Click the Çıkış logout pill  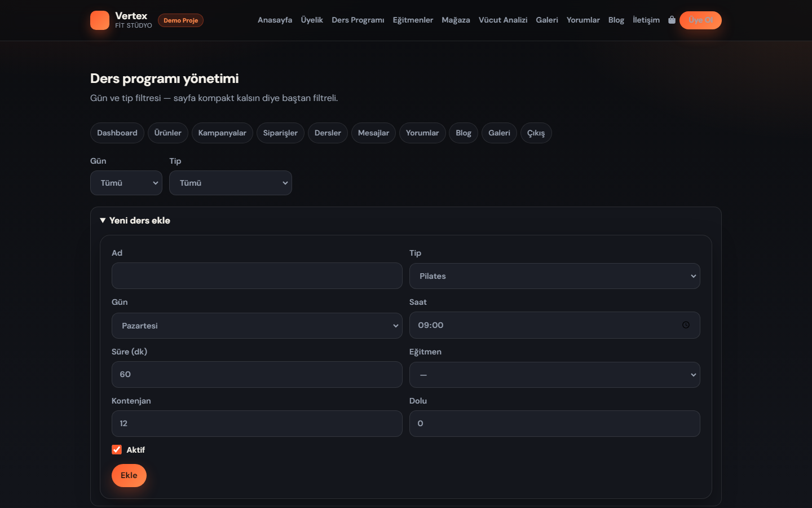click(536, 133)
